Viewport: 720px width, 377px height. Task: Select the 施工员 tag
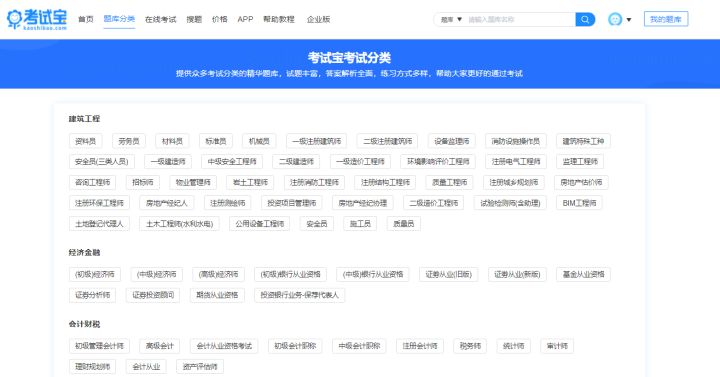pos(360,224)
